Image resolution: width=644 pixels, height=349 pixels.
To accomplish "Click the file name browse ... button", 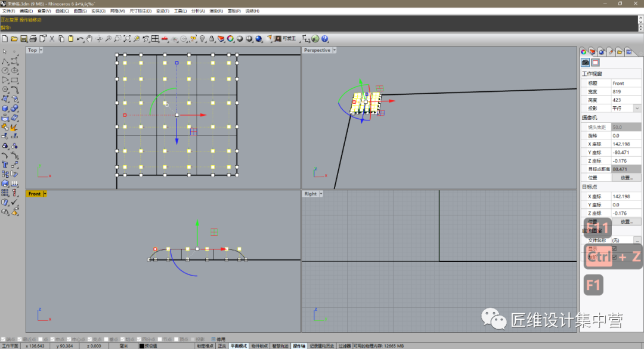I will click(x=637, y=240).
